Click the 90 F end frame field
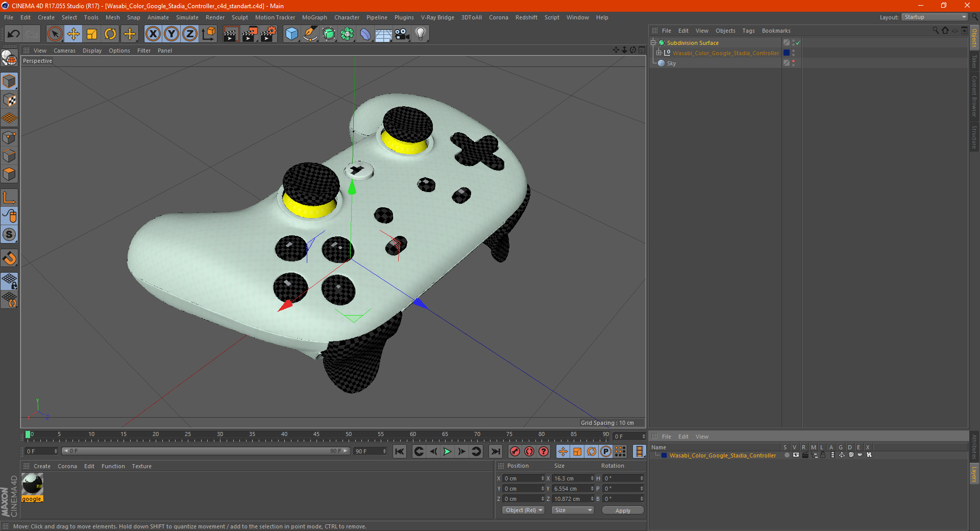The width and height of the screenshot is (980, 531). (370, 451)
